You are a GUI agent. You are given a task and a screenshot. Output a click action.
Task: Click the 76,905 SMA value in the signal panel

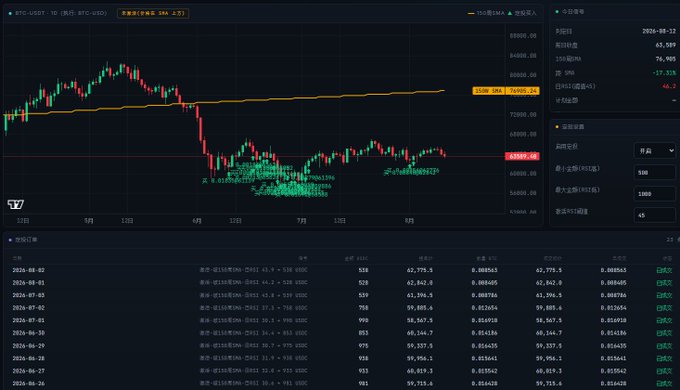coord(665,59)
